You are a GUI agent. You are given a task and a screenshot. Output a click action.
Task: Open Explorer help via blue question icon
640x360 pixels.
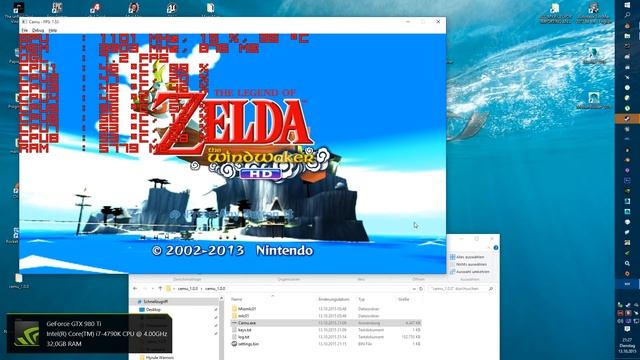click(x=496, y=248)
